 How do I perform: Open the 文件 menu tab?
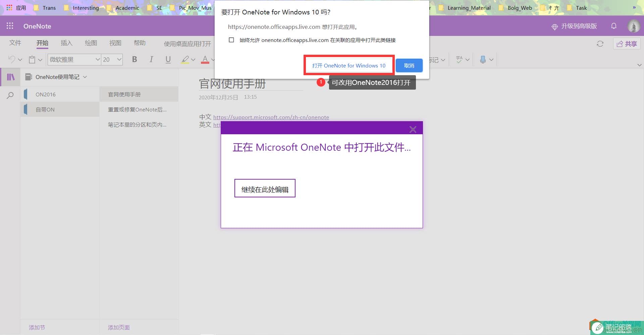coord(15,43)
